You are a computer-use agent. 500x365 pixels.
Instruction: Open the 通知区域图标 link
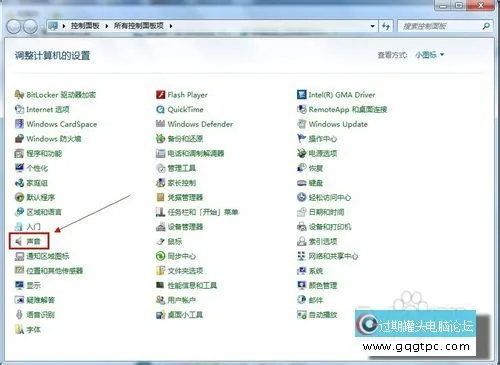click(x=48, y=256)
